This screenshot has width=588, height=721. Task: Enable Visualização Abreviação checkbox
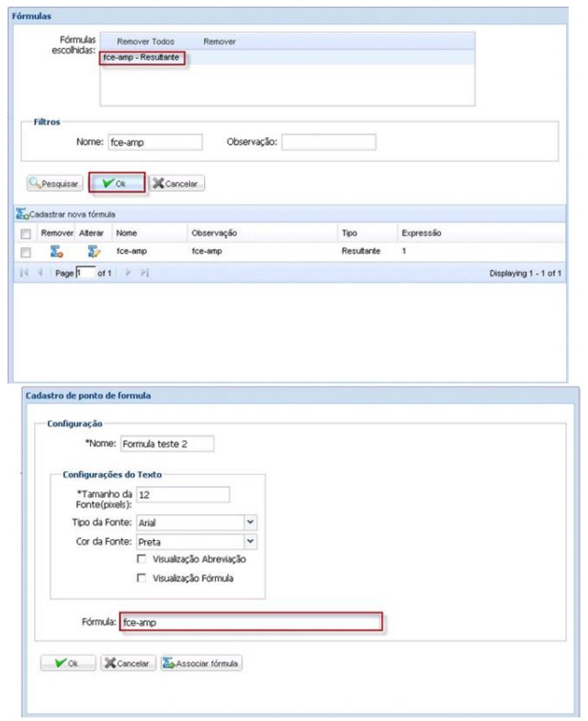tap(141, 558)
